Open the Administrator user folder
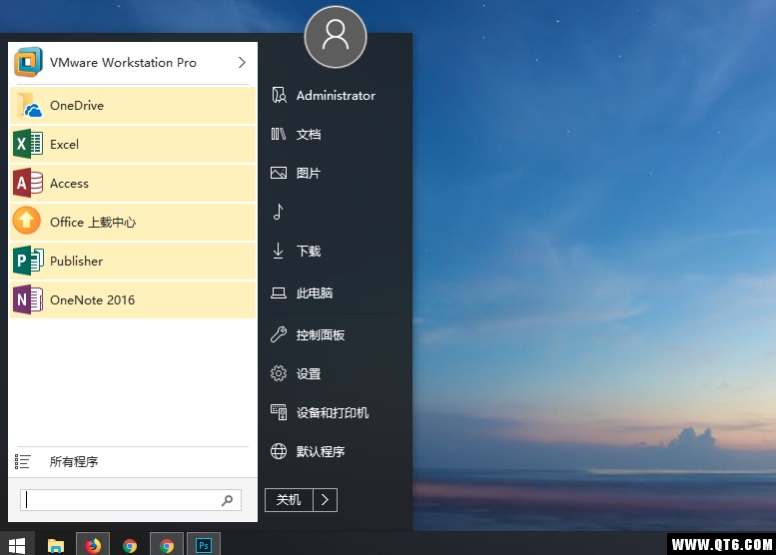The image size is (776, 555). pyautogui.click(x=335, y=96)
